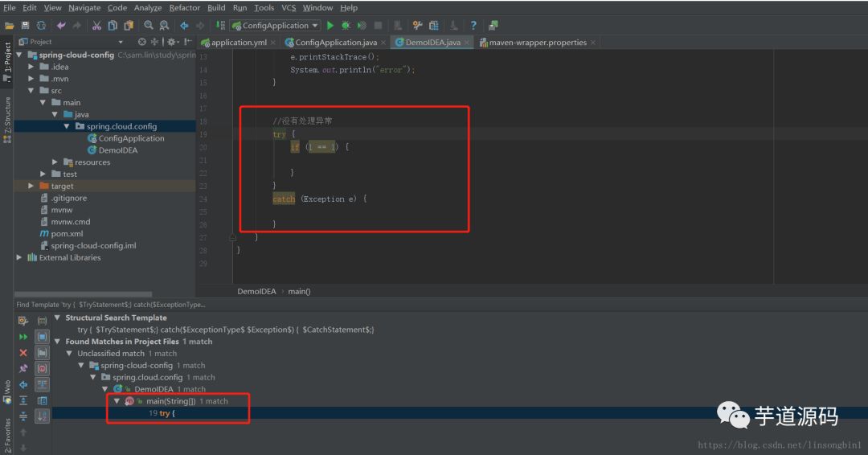Toggle preview usages panel
The width and height of the screenshot is (868, 455).
click(x=42, y=400)
